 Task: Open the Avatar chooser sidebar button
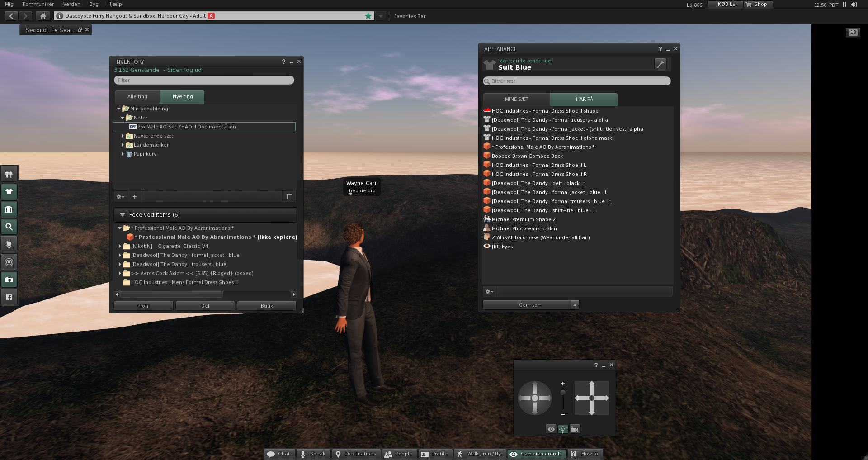pyautogui.click(x=9, y=174)
